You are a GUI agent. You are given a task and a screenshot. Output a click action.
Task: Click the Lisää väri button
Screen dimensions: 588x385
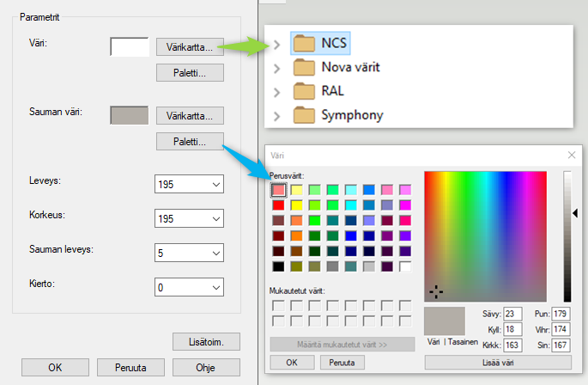[x=498, y=362]
